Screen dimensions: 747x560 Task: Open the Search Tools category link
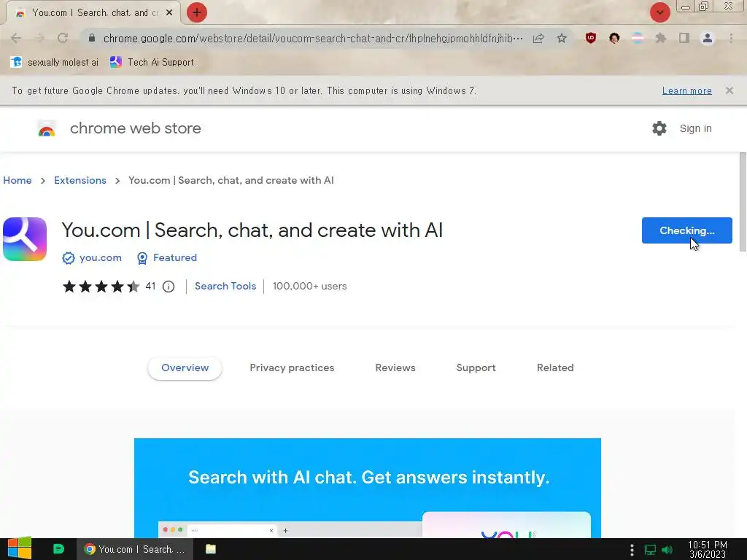point(225,286)
